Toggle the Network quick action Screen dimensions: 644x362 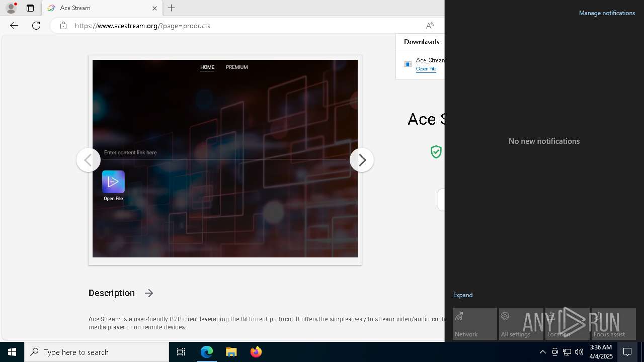pyautogui.click(x=475, y=324)
